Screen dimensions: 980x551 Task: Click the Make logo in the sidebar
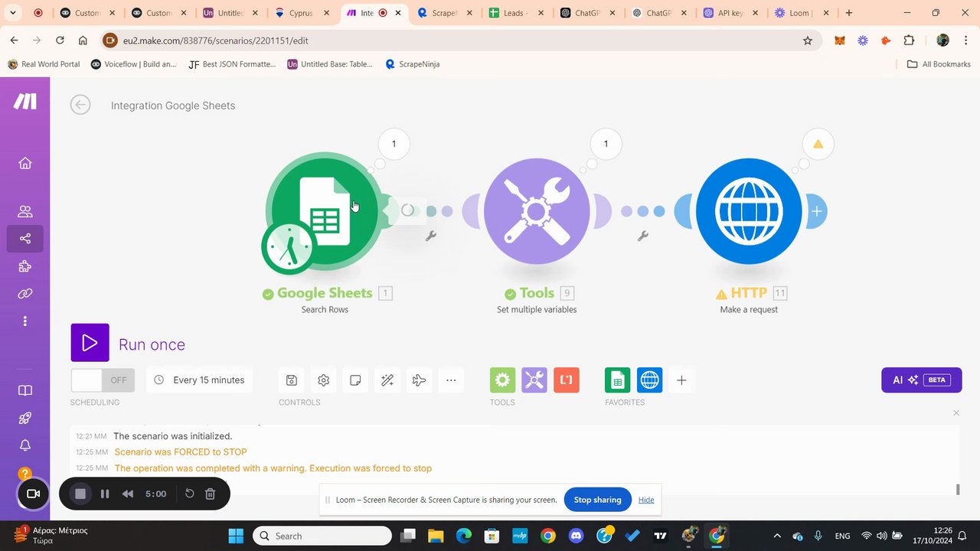(25, 101)
